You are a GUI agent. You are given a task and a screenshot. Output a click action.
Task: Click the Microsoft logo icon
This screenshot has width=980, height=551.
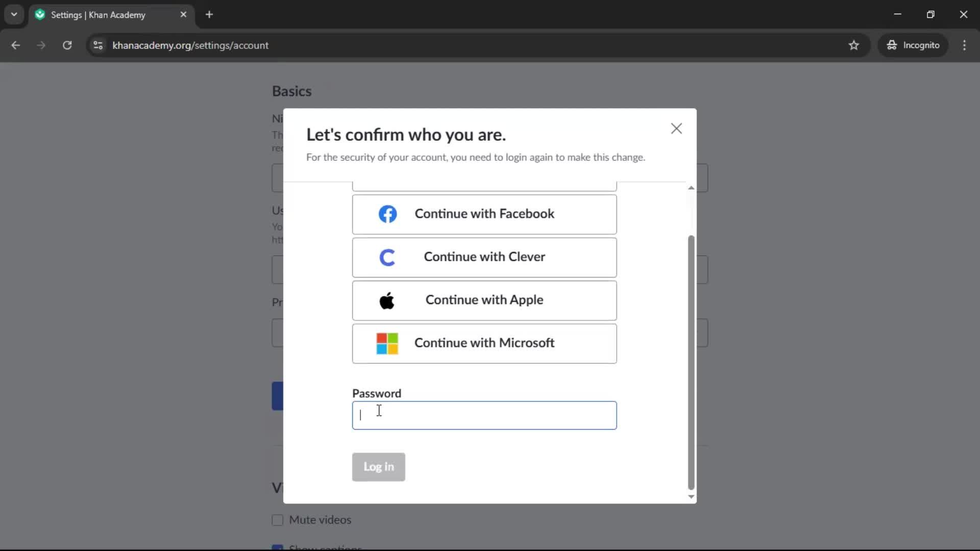[387, 343]
